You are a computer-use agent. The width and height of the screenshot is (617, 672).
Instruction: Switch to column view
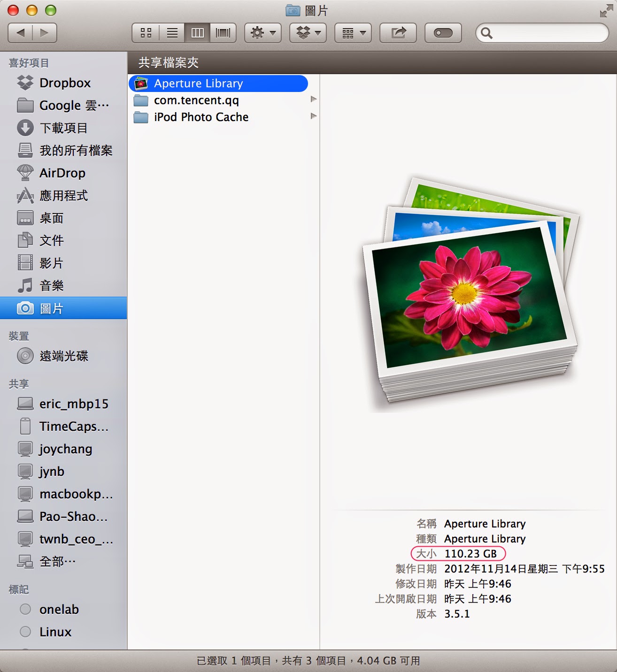[x=198, y=33]
